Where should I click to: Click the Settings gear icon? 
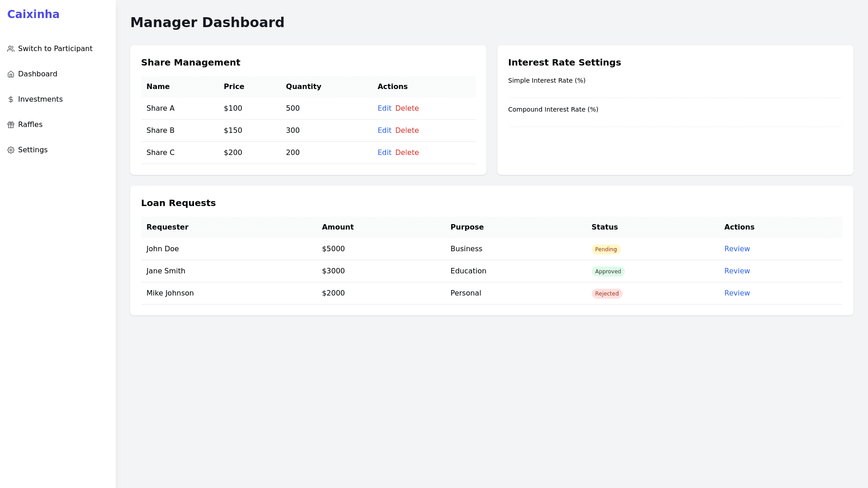click(10, 150)
